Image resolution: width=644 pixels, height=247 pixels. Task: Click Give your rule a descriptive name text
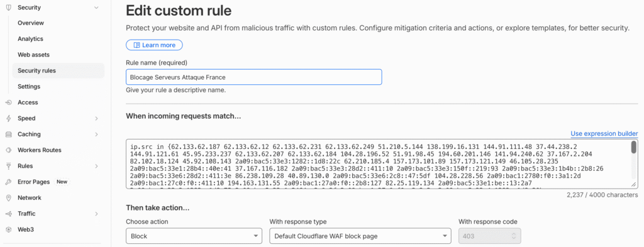pos(176,90)
